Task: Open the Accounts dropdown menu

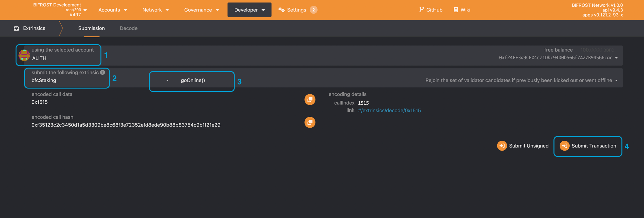Action: [x=113, y=10]
